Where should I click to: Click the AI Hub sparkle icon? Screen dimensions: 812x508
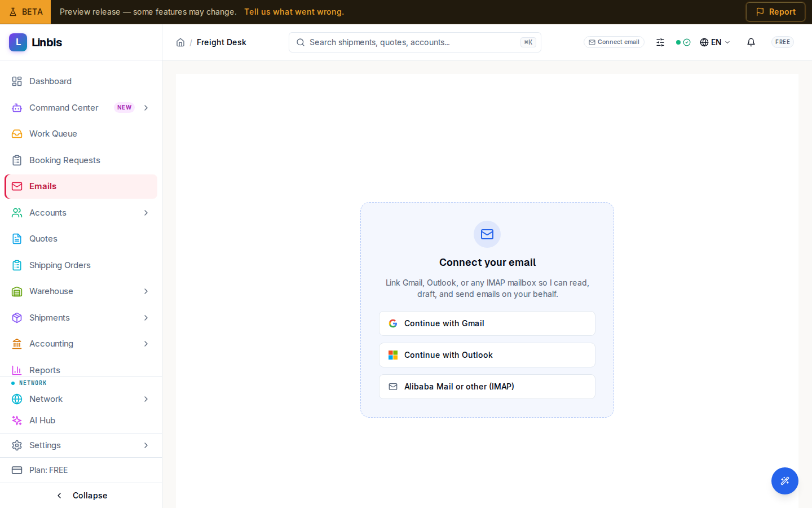[17, 421]
